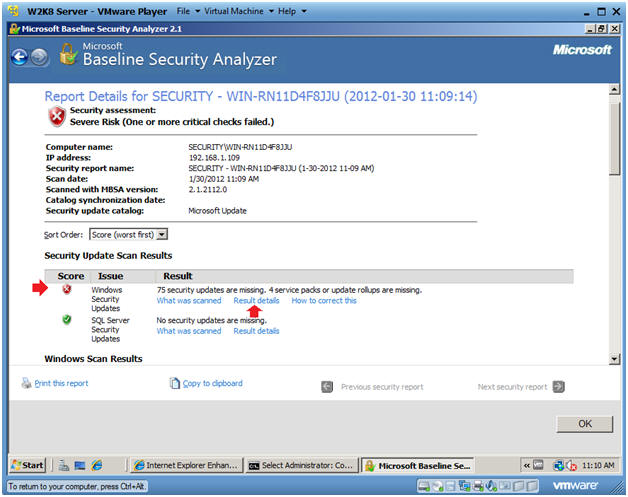Screen dimensions: 628x497
Task: Click the clipboard icon beside Copy to clipboard
Action: [175, 383]
